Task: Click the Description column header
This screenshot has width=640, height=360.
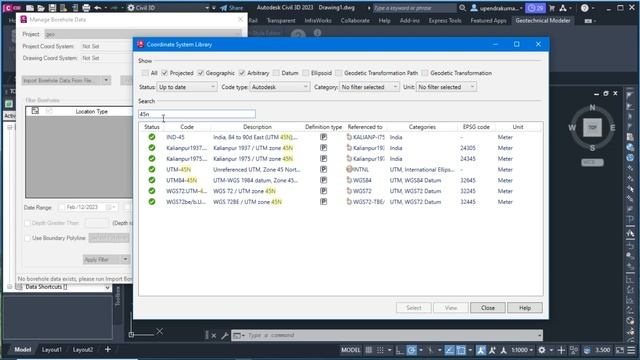Action: (257, 127)
